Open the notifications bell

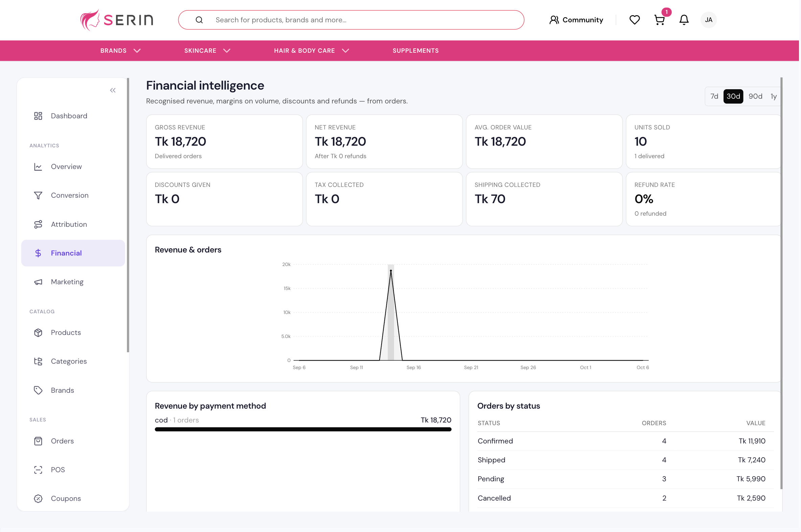tap(684, 20)
